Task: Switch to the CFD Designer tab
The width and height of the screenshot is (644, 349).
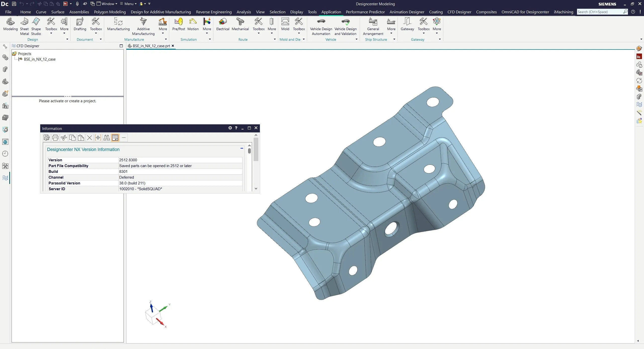Action: [x=459, y=12]
